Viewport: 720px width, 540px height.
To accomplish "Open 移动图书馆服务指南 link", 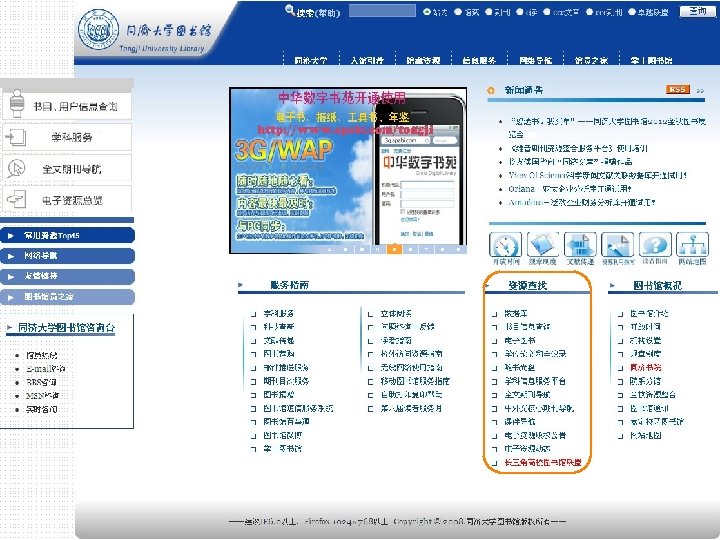I will (x=415, y=381).
